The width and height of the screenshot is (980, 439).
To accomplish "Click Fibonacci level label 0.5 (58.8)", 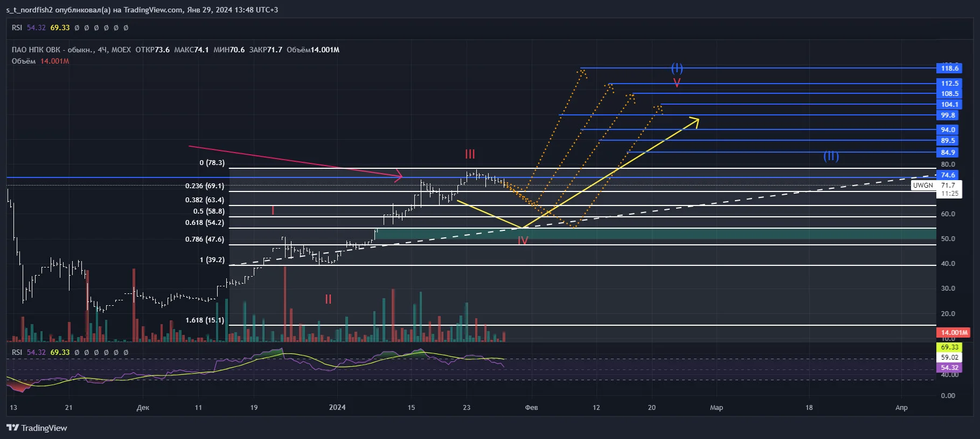I will tap(208, 211).
